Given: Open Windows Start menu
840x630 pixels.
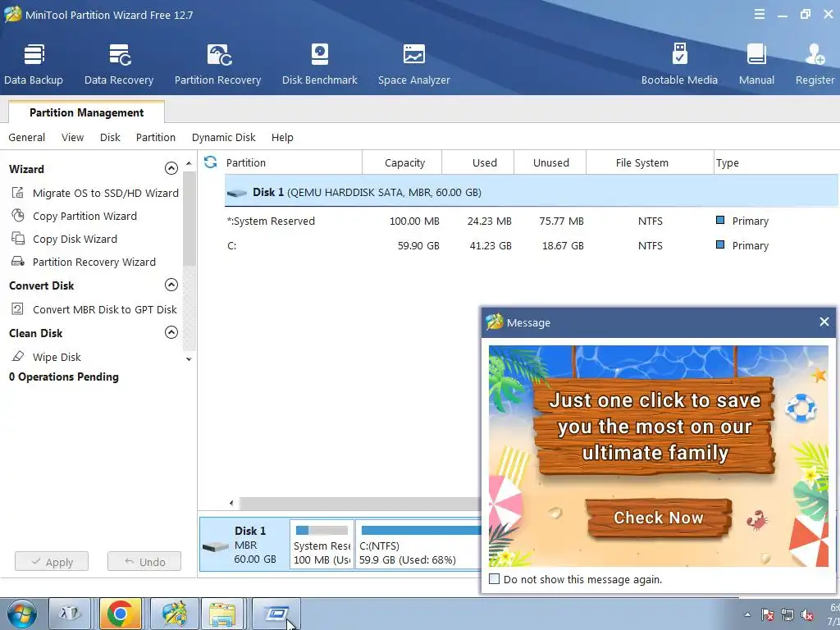Looking at the screenshot, I should click(x=21, y=614).
